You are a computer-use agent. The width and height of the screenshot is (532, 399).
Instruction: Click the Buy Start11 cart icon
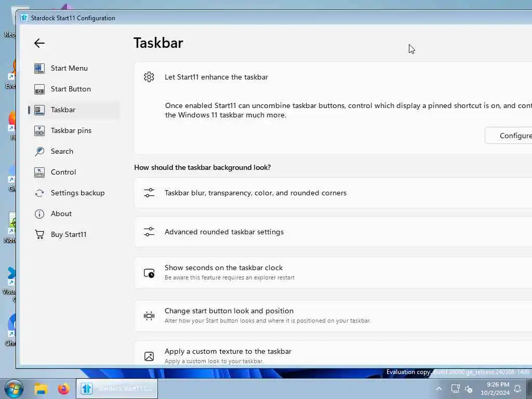coord(39,234)
